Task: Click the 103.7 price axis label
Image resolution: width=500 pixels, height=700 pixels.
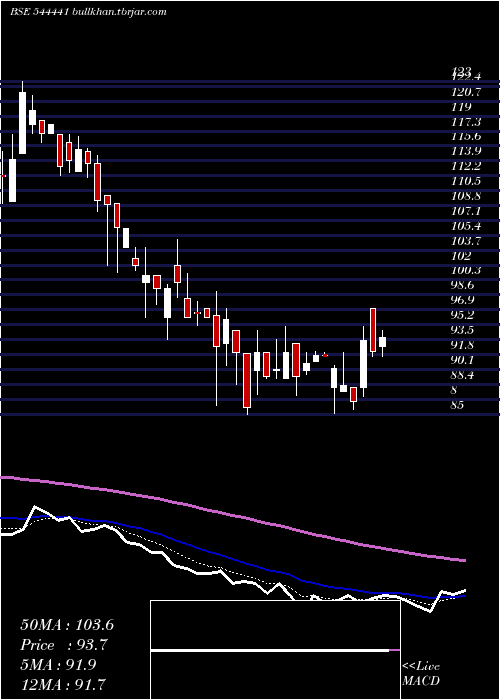Action: pos(466,241)
